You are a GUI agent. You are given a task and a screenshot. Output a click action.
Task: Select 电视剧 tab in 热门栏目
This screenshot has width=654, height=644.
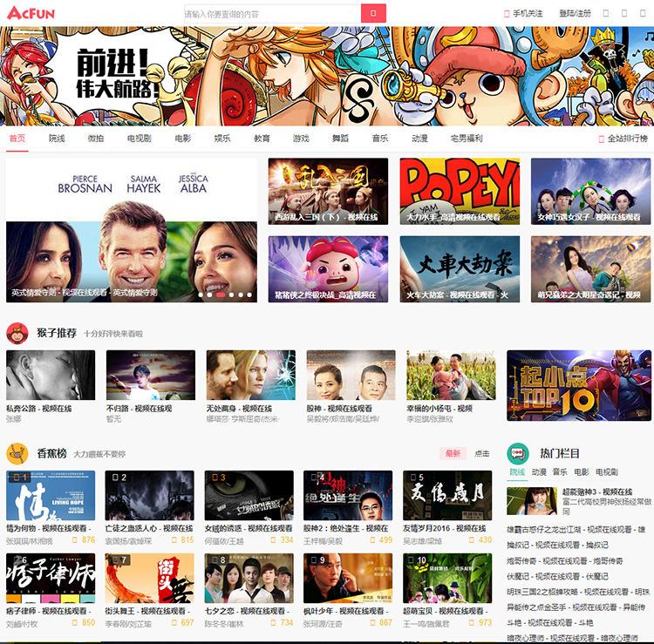(x=607, y=472)
